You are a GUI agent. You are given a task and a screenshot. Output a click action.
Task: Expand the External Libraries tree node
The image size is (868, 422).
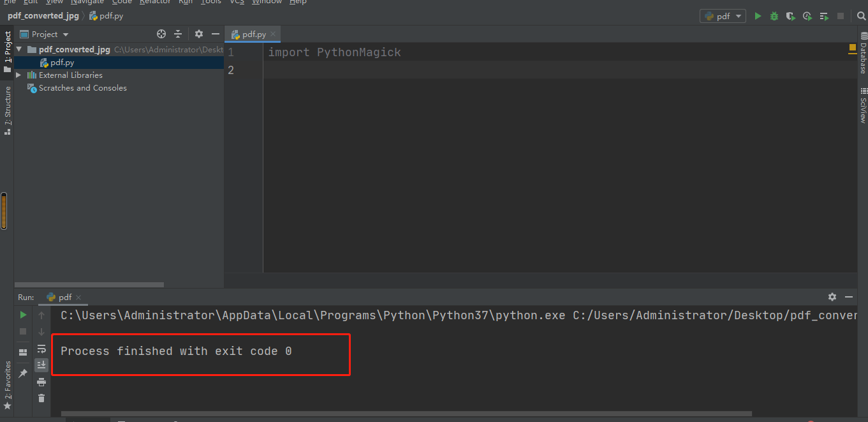[x=18, y=75]
